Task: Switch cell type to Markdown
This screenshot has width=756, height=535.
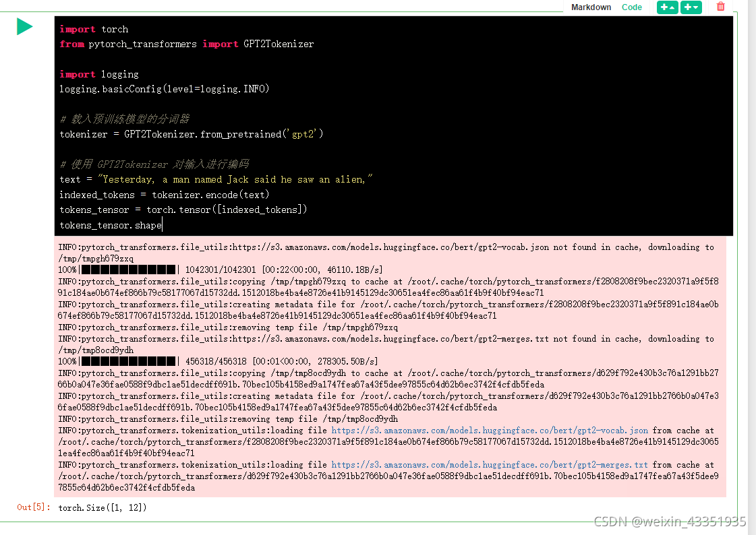Action: coord(591,7)
